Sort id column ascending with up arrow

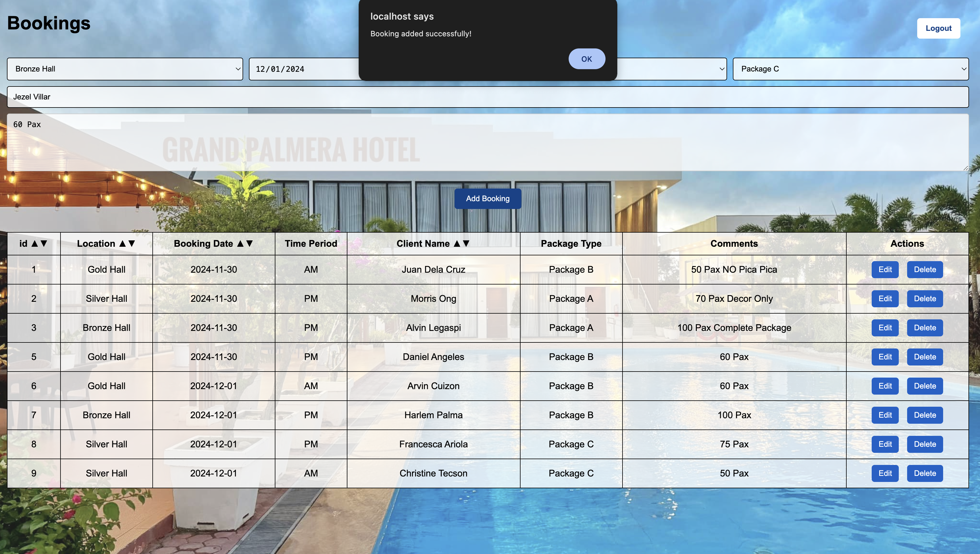(35, 244)
